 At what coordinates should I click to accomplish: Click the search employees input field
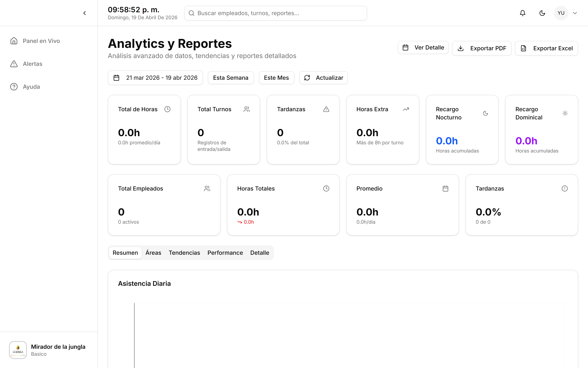tap(276, 13)
